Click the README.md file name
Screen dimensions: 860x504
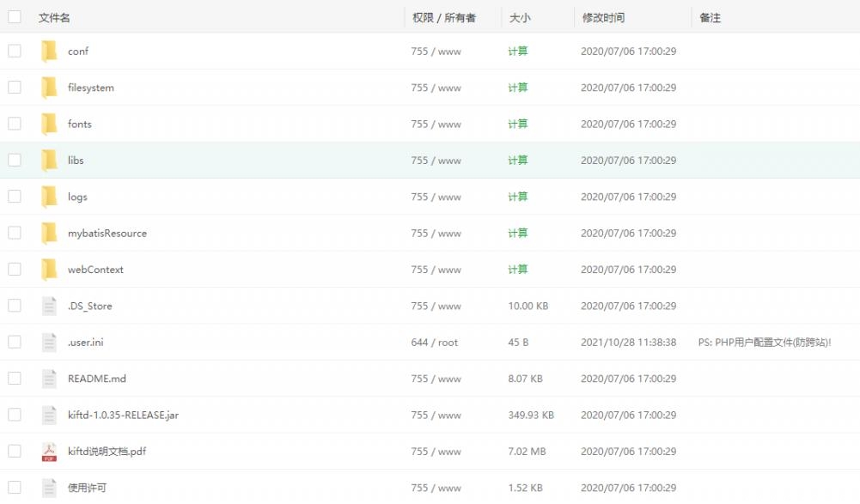coord(97,379)
